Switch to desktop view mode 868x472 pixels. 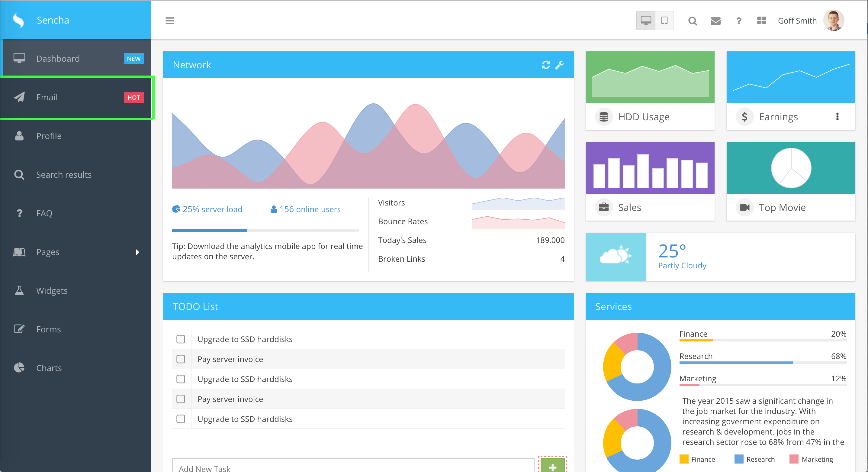(x=646, y=21)
